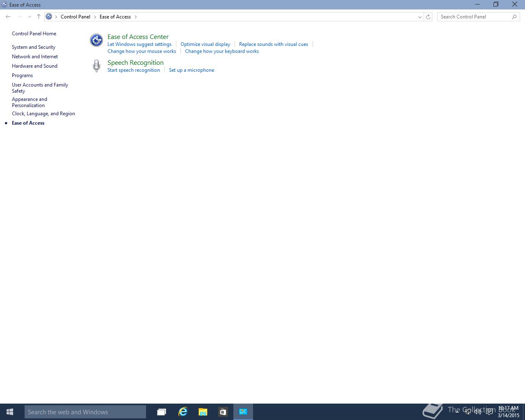
Task: Open Programs category
Action: click(x=22, y=75)
